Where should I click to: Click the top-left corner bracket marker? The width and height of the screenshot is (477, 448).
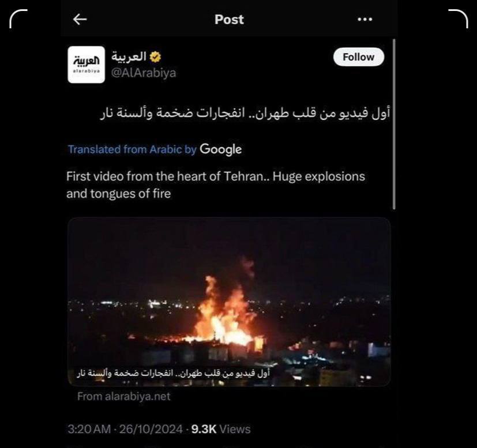tap(18, 18)
